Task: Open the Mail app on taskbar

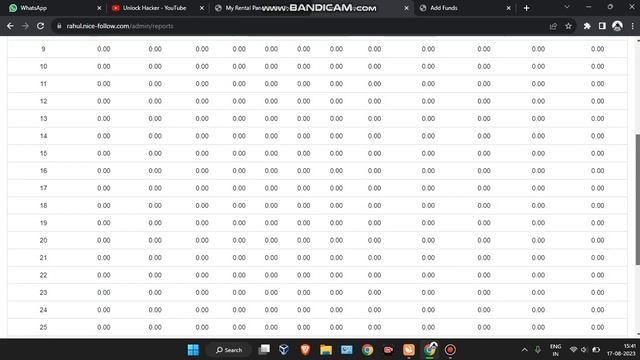Action: 347,350
